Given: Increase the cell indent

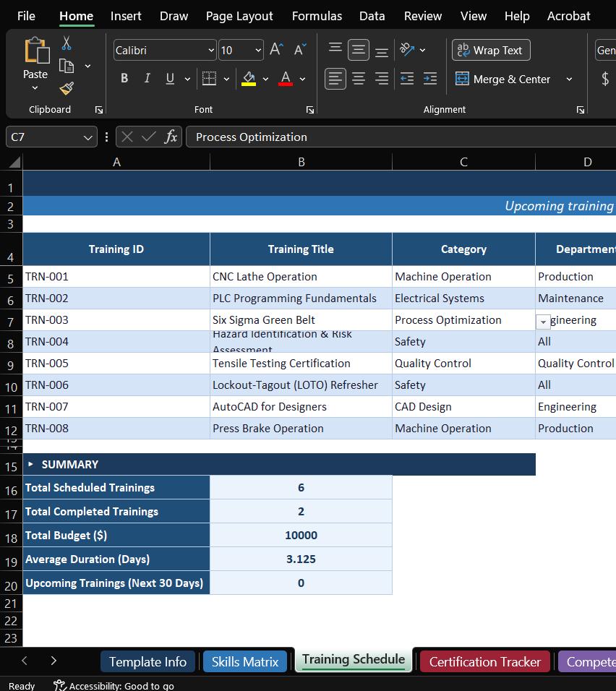Looking at the screenshot, I should click(x=430, y=79).
